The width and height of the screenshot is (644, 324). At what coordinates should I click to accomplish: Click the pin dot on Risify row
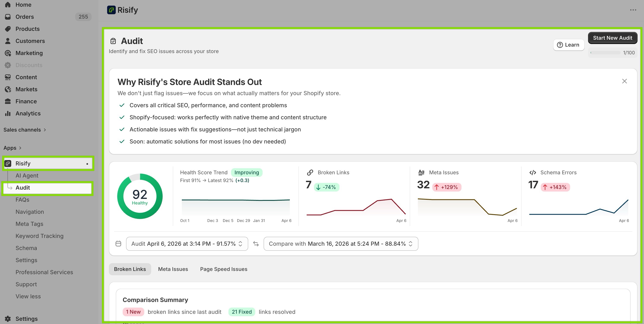point(87,164)
